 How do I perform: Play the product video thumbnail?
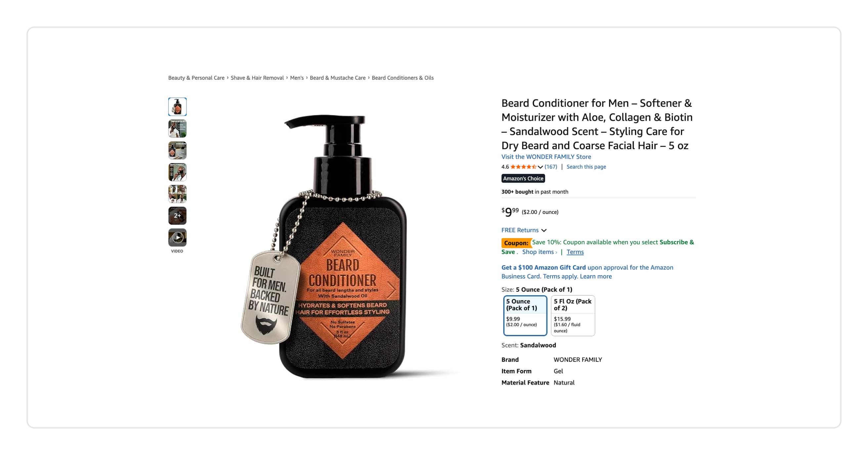pyautogui.click(x=177, y=237)
